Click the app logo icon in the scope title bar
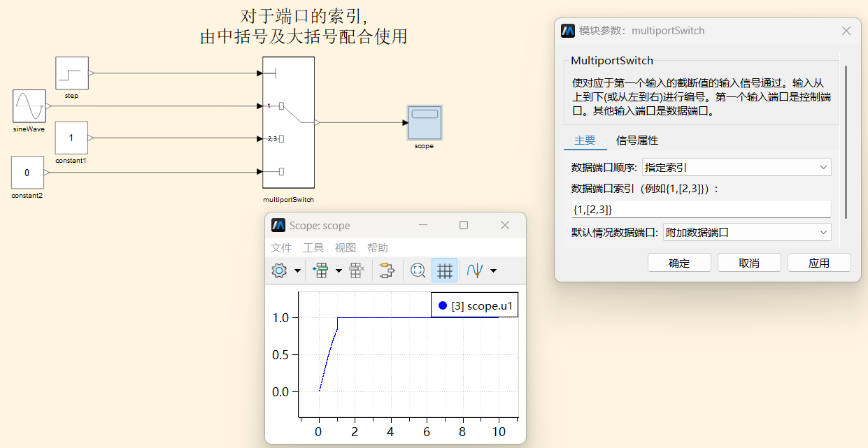 coord(278,226)
